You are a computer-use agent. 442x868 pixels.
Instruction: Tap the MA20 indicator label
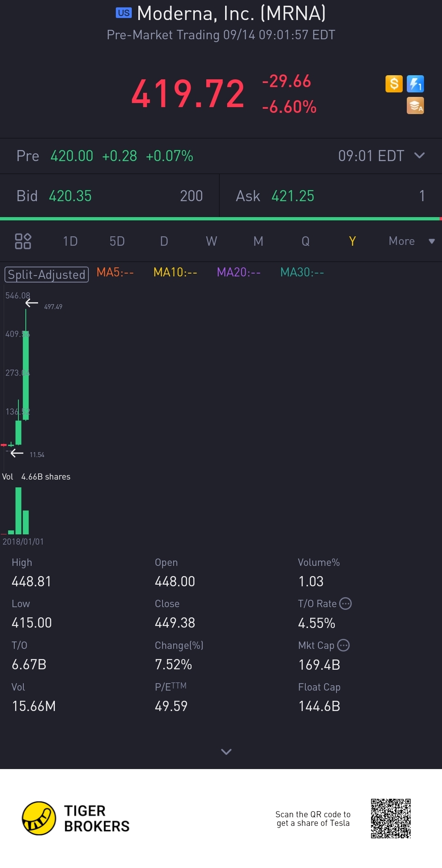(239, 272)
